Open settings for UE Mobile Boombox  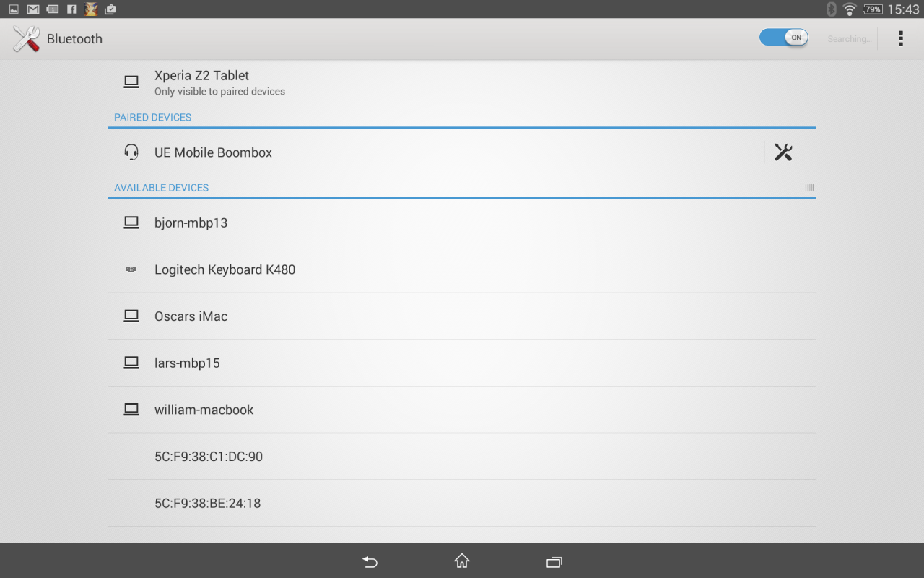pyautogui.click(x=783, y=152)
